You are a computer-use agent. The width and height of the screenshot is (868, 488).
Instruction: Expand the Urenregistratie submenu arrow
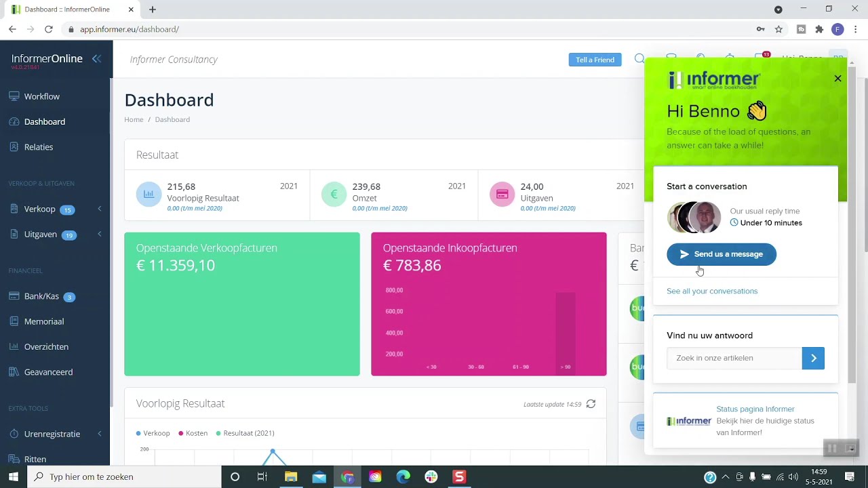pyautogui.click(x=100, y=434)
